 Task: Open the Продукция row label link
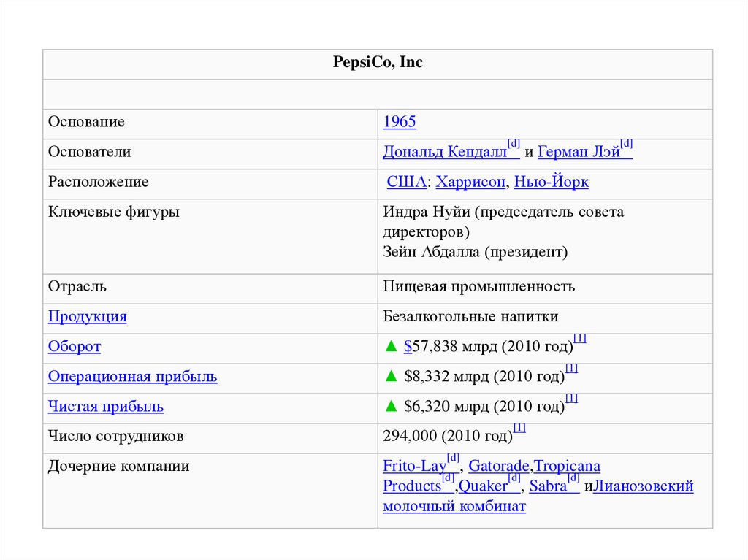tap(88, 317)
